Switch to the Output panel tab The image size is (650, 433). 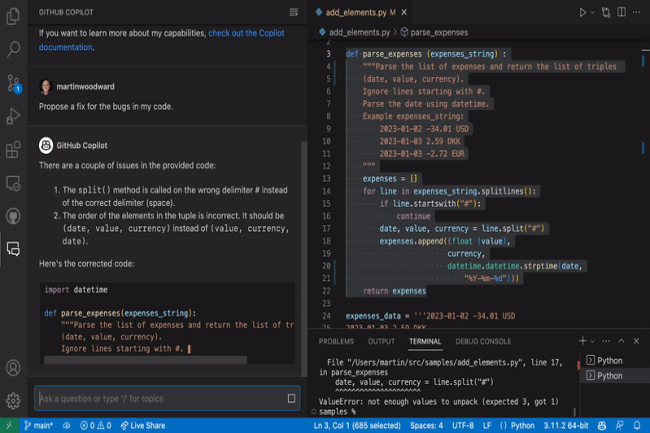point(381,341)
